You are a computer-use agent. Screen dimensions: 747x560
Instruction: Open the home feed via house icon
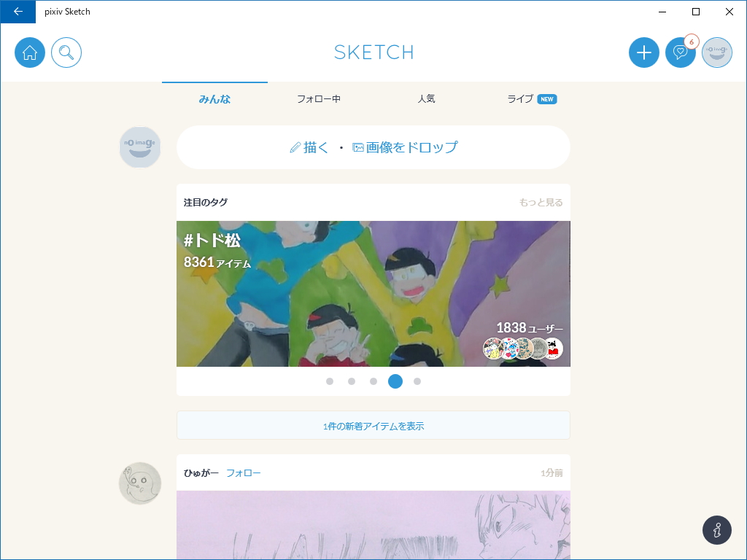pyautogui.click(x=29, y=52)
